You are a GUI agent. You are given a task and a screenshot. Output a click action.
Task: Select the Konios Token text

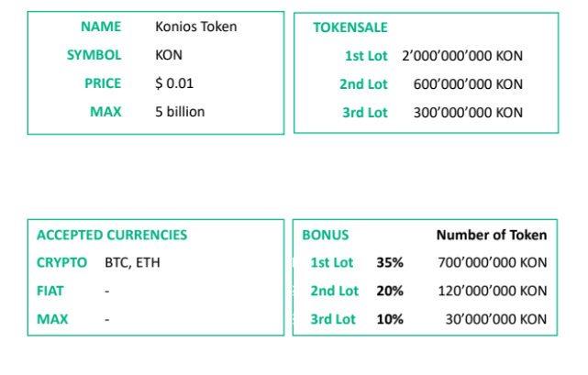point(196,27)
